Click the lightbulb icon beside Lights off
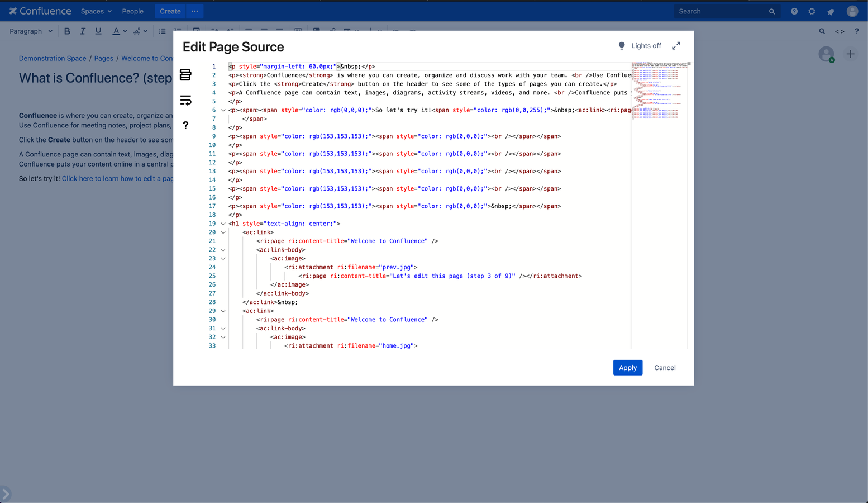 click(622, 46)
